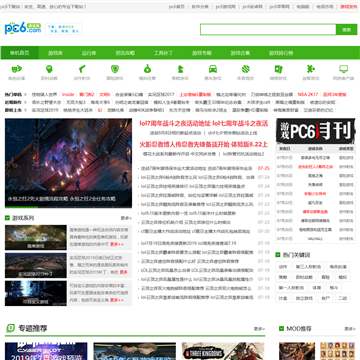Click the search input field

coord(268,29)
